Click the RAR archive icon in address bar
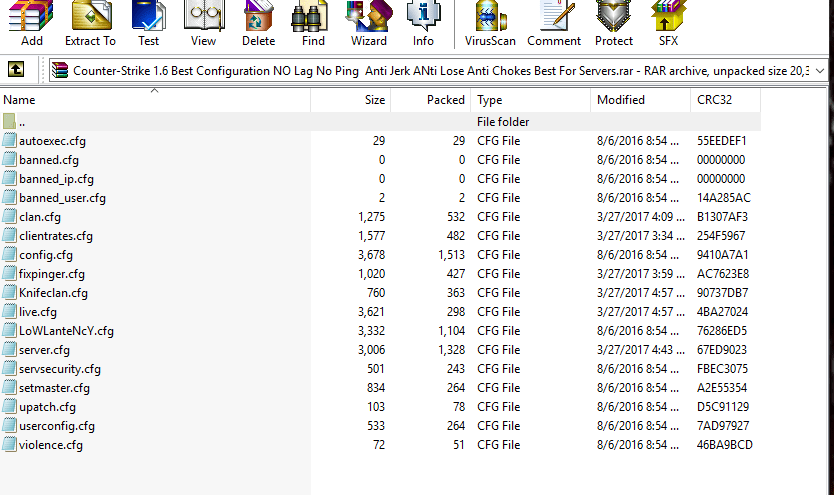Viewport: 834px width, 495px height. (x=60, y=71)
